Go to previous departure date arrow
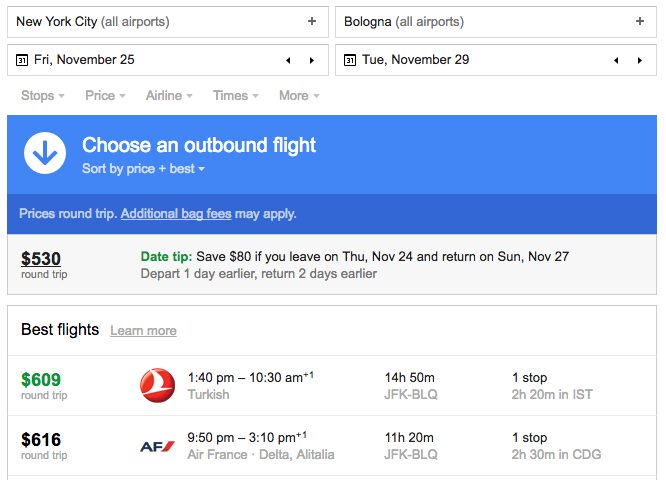Viewport: 666px width, 480px height. coord(288,60)
